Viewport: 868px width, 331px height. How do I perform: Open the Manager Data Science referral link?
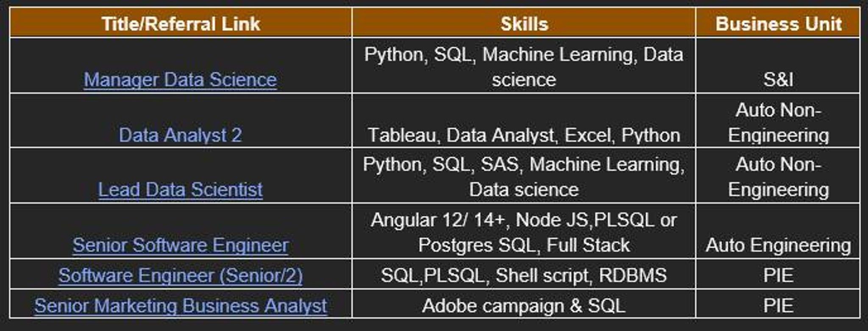[180, 80]
